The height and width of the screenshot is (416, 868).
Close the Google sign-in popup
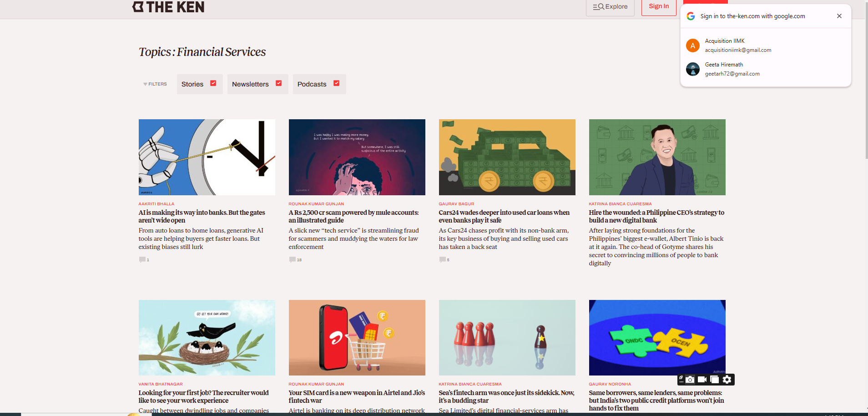click(x=839, y=16)
